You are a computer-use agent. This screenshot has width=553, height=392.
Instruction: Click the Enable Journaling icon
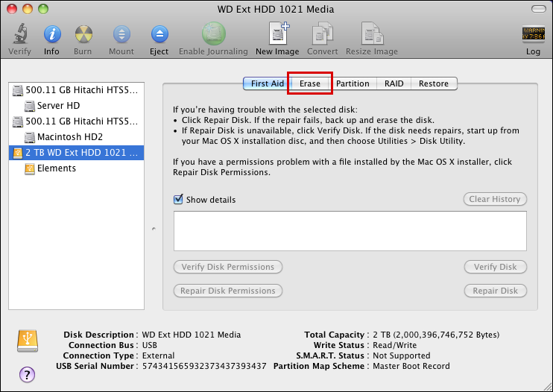click(213, 34)
